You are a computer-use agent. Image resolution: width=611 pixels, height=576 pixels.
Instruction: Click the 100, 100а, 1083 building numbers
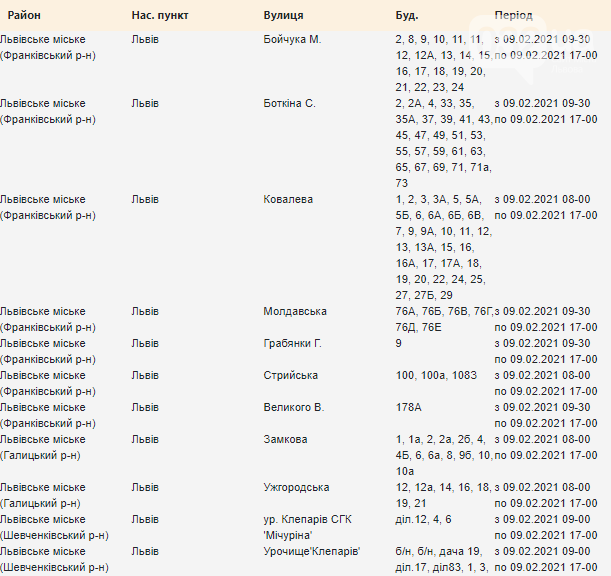[436, 375]
